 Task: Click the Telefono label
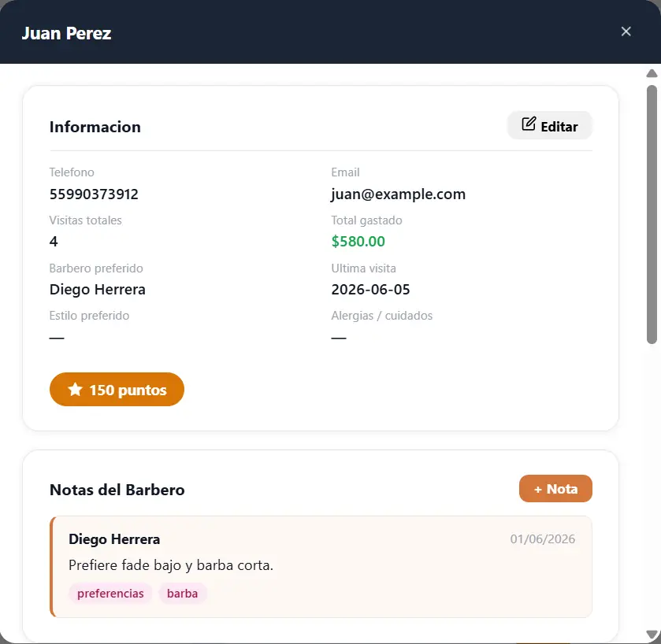pyautogui.click(x=72, y=172)
